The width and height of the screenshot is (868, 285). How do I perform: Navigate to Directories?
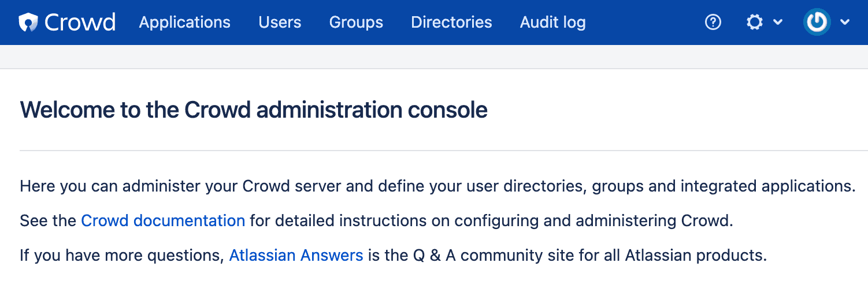(451, 22)
